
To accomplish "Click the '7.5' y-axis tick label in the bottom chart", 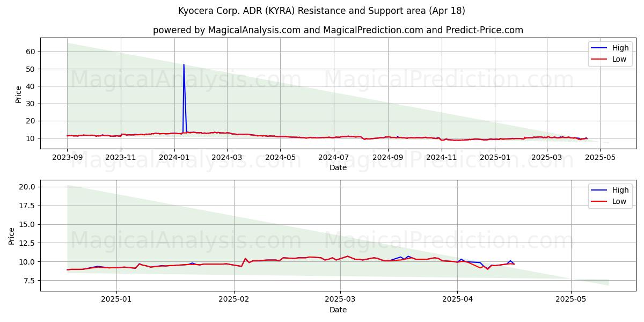I will (30, 281).
